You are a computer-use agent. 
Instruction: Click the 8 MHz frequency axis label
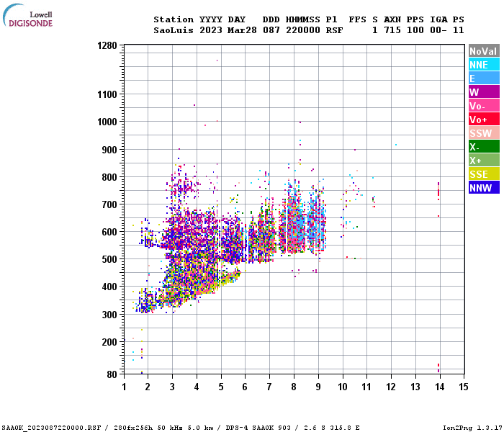coord(294,387)
